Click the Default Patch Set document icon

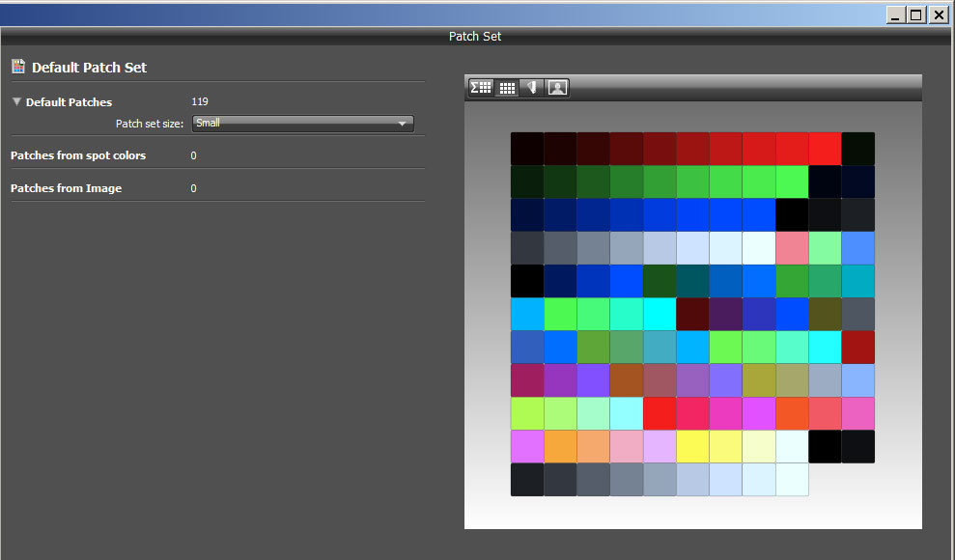(18, 67)
